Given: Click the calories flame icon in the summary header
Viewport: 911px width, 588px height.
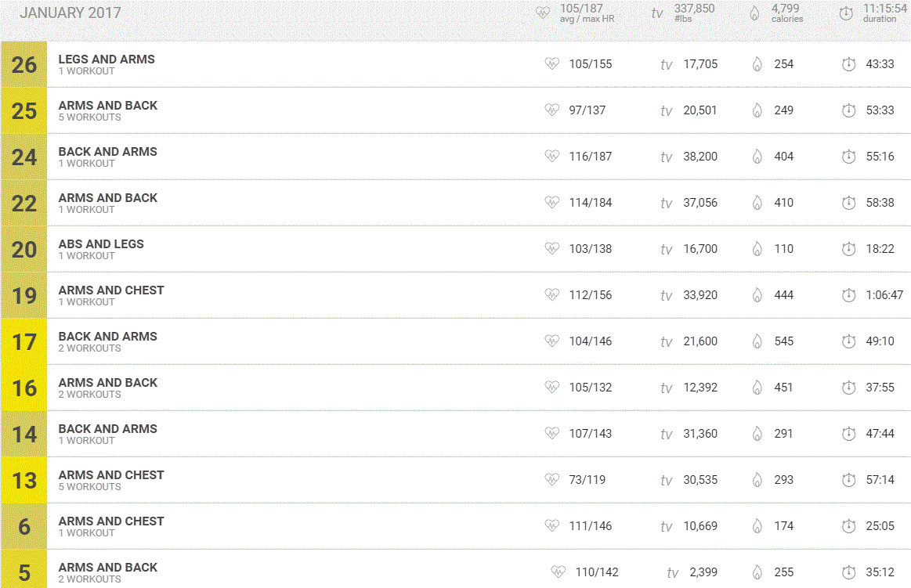Looking at the screenshot, I should tap(754, 13).
